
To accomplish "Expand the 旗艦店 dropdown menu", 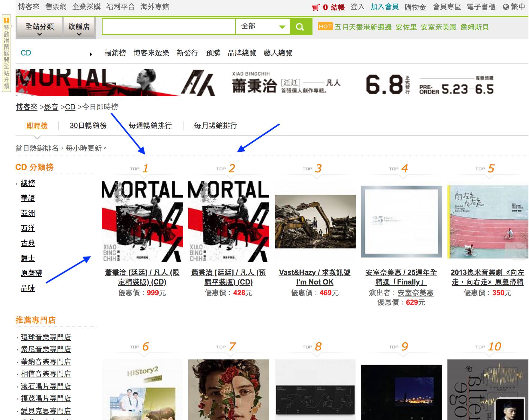I will [x=79, y=27].
